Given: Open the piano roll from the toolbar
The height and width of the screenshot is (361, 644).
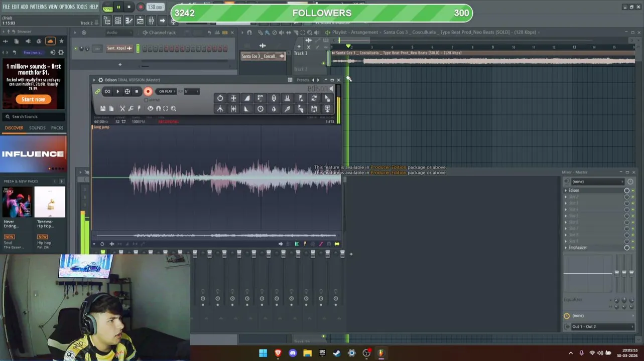Looking at the screenshot, I should point(129,21).
